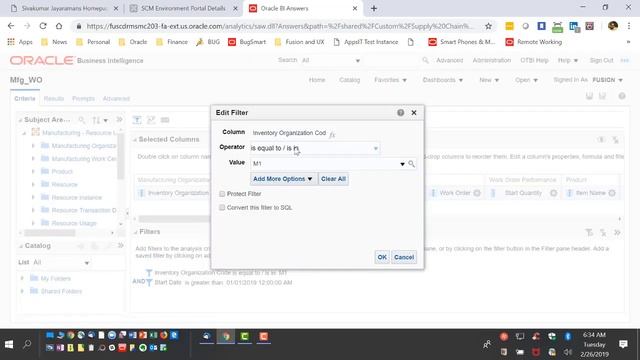Open help in Edit Filter dialog
Viewport: 640px width, 360px height.
coord(400,113)
